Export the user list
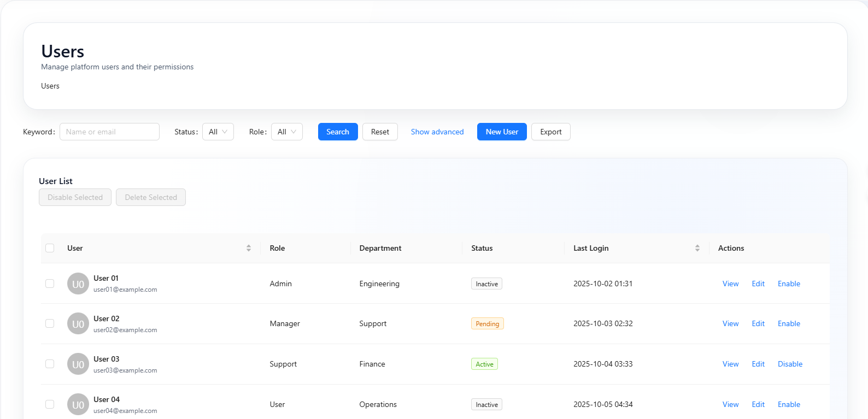 (x=550, y=132)
